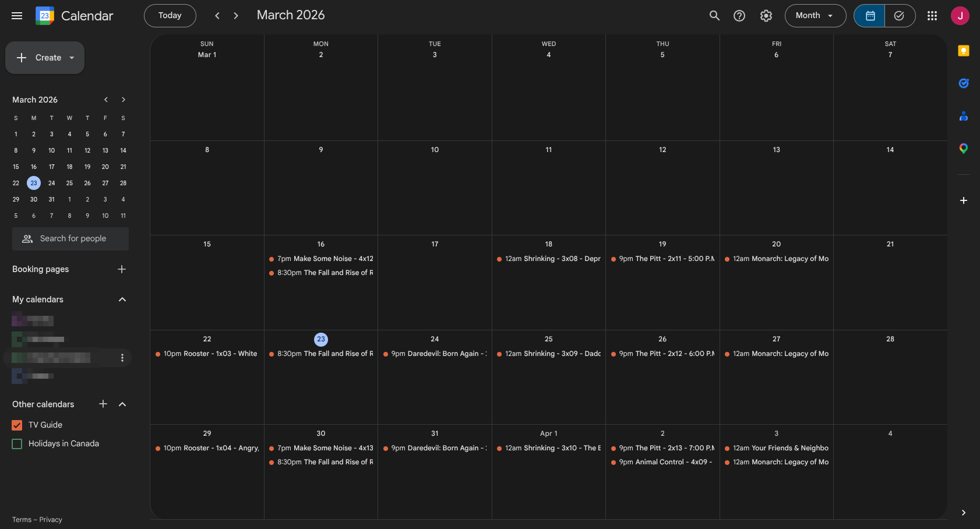Switch to Tasks view toggle
The image size is (980, 529).
point(900,16)
